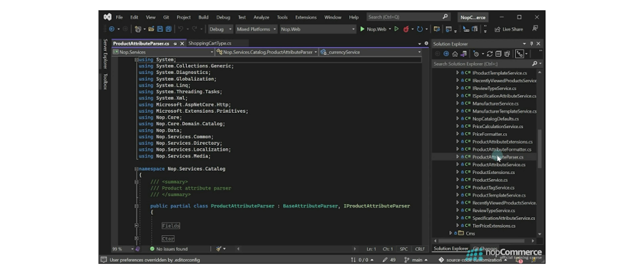
Task: Select TierPriceExtensions.cs in Solution Explorer
Action: pyautogui.click(x=494, y=226)
